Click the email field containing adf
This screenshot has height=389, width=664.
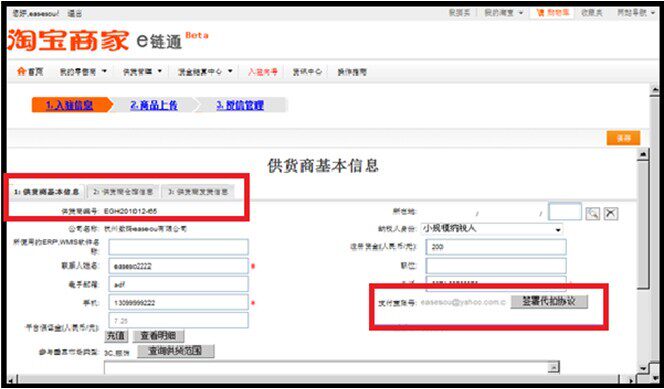[178, 284]
